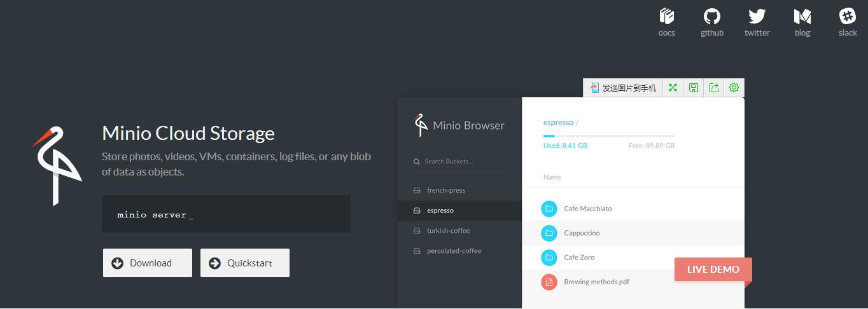Click the LIVE DEMO ribbon
868x309 pixels.
click(713, 270)
